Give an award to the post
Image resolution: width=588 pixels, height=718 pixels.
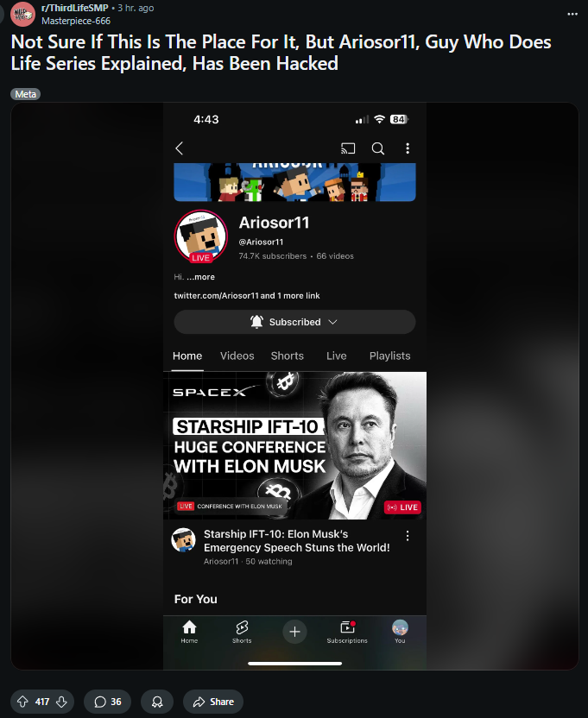tap(157, 702)
